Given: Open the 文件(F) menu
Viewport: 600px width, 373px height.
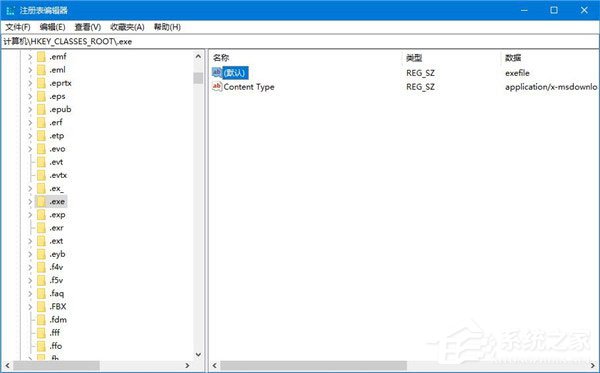Looking at the screenshot, I should click(18, 27).
